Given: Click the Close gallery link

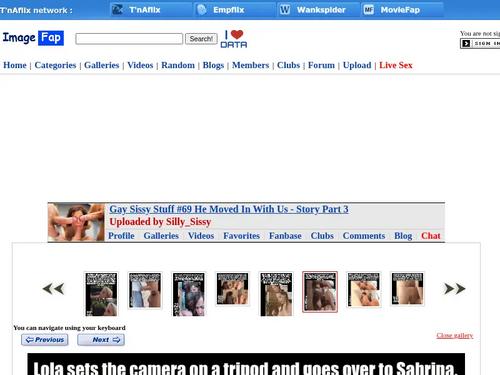Looking at the screenshot, I should coord(455,335).
